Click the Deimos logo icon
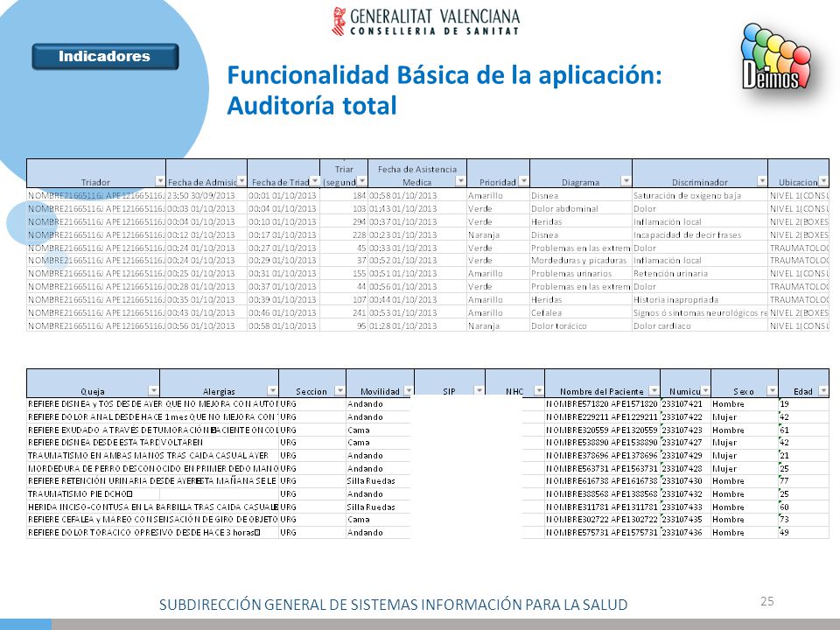The width and height of the screenshot is (840, 630). click(x=776, y=57)
